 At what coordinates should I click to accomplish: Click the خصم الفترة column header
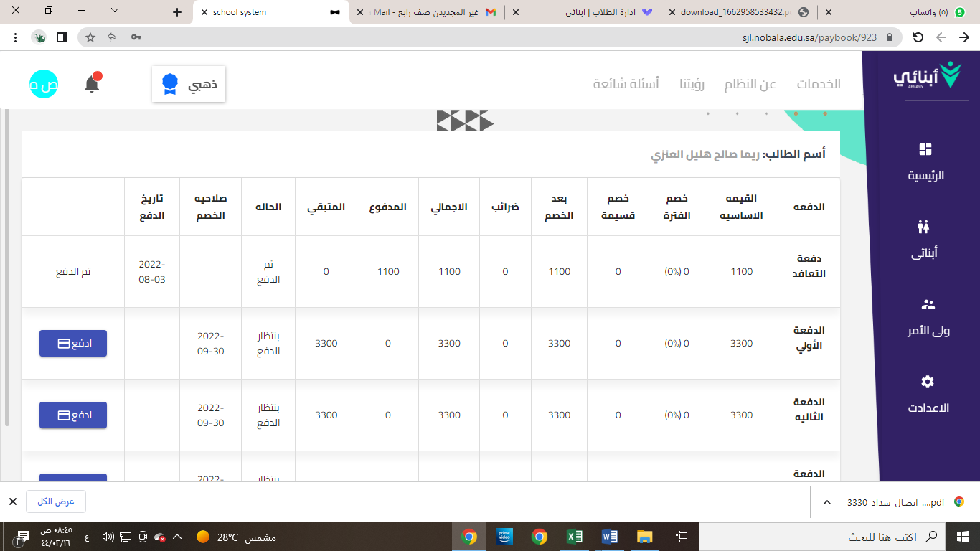click(x=675, y=207)
